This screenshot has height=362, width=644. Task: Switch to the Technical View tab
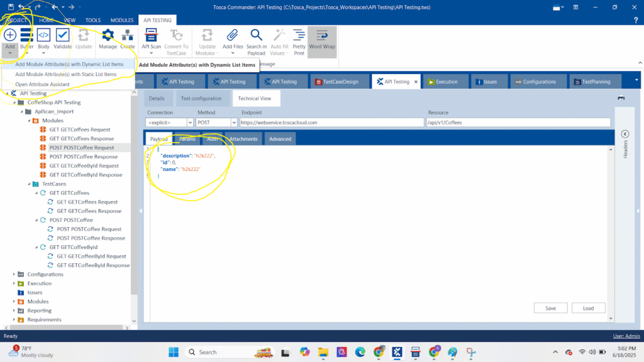pos(256,98)
